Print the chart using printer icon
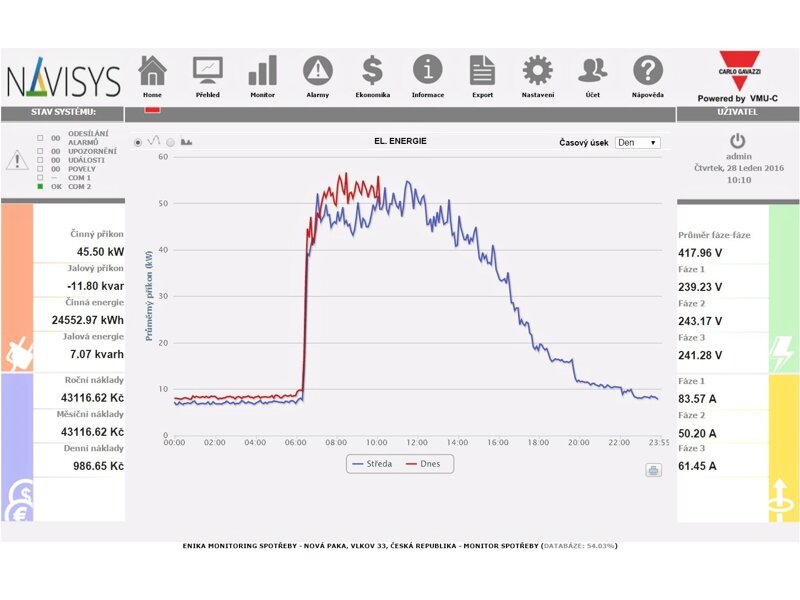Screen dimensions: 800x600 653,470
